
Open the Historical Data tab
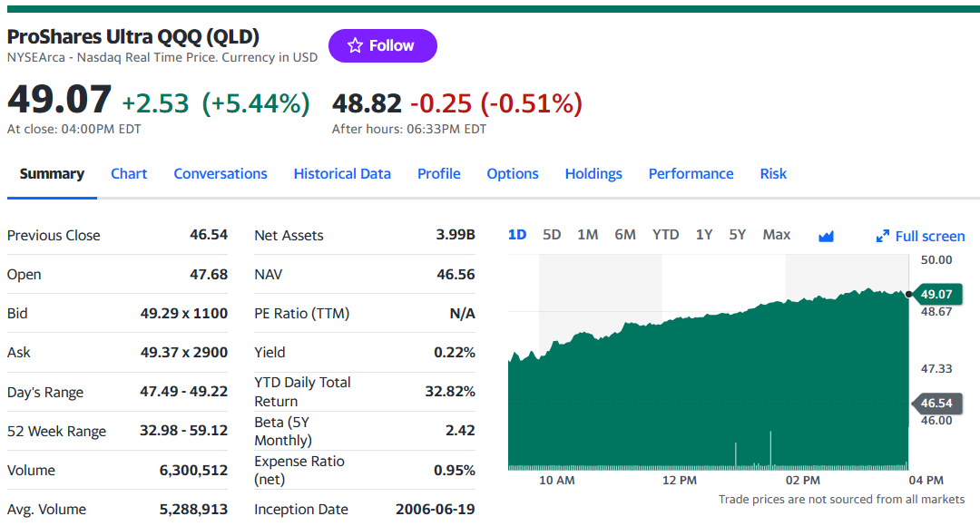[x=342, y=173]
